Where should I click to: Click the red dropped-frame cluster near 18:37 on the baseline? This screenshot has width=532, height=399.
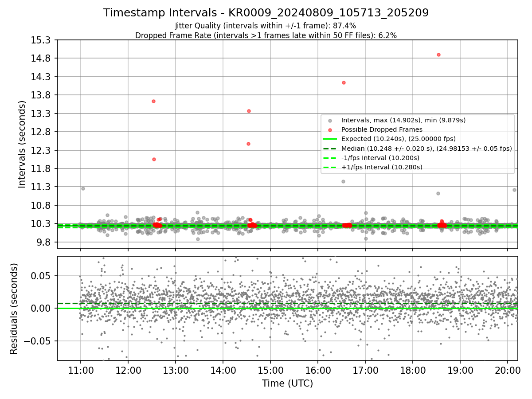tap(442, 225)
